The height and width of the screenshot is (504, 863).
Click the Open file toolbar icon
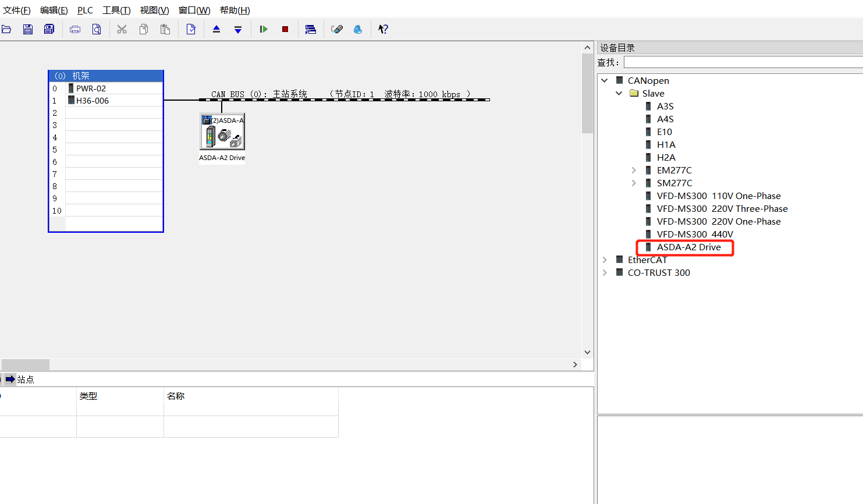point(6,29)
